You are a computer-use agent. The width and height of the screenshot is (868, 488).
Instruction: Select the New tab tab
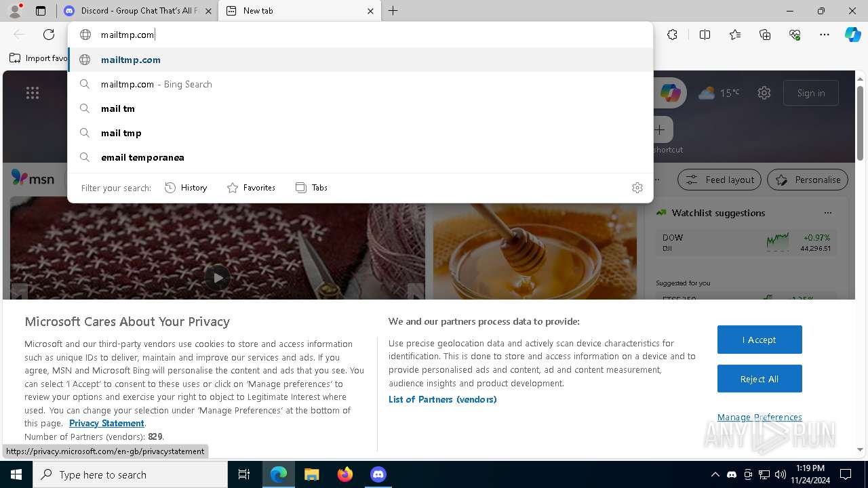pyautogui.click(x=299, y=11)
